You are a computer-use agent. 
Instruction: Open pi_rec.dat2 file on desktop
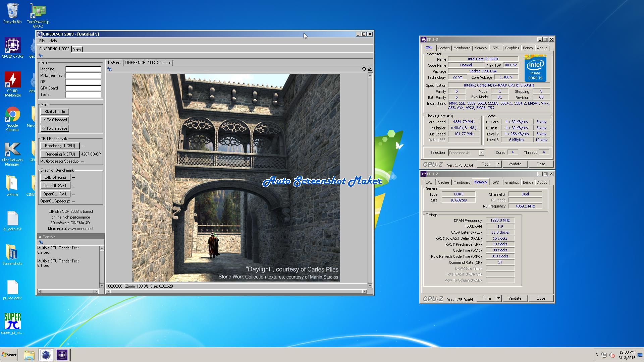coord(12,290)
